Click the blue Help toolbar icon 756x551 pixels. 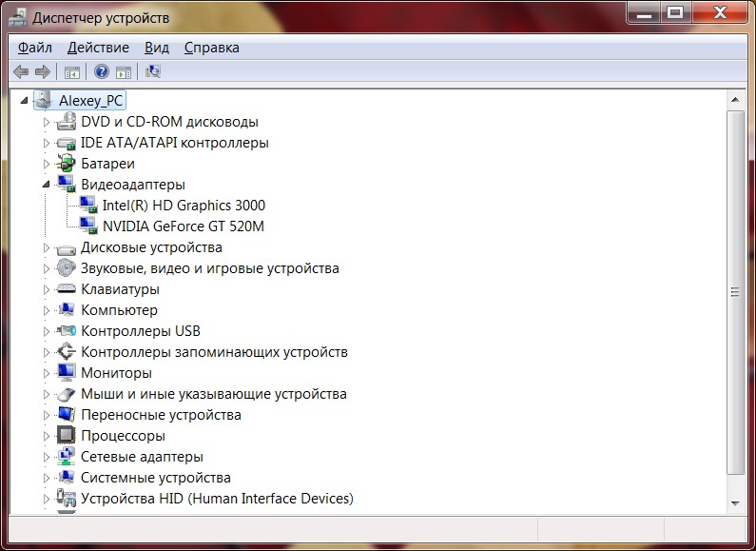(x=101, y=71)
